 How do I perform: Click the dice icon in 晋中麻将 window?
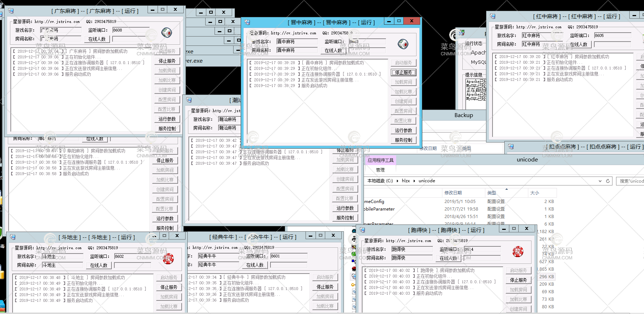click(x=403, y=44)
